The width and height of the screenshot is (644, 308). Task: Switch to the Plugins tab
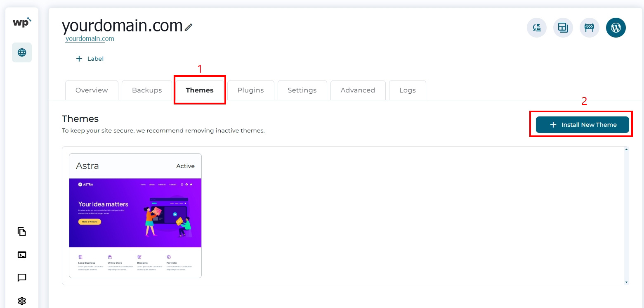coord(251,90)
